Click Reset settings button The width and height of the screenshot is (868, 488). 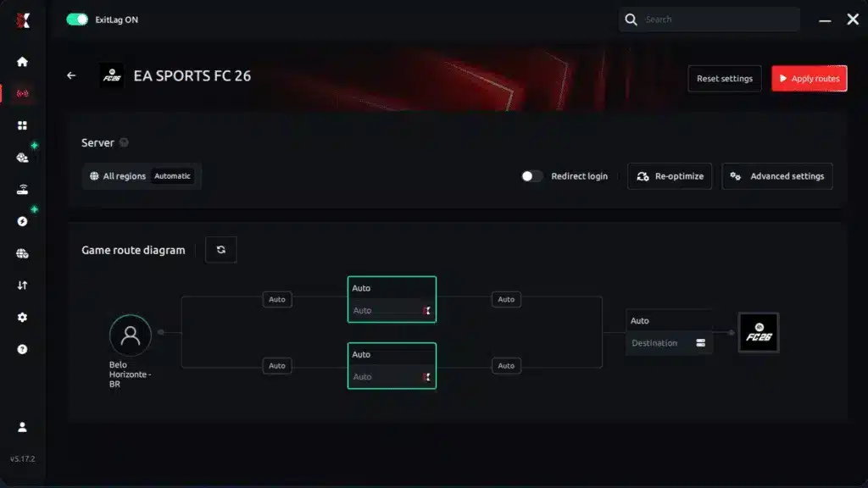pos(725,79)
